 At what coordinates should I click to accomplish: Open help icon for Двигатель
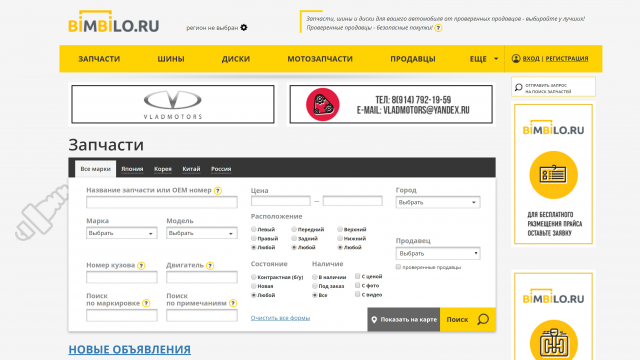(210, 266)
